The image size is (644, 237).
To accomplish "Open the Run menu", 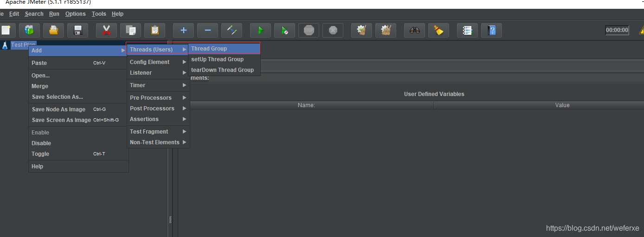I will pos(54,14).
